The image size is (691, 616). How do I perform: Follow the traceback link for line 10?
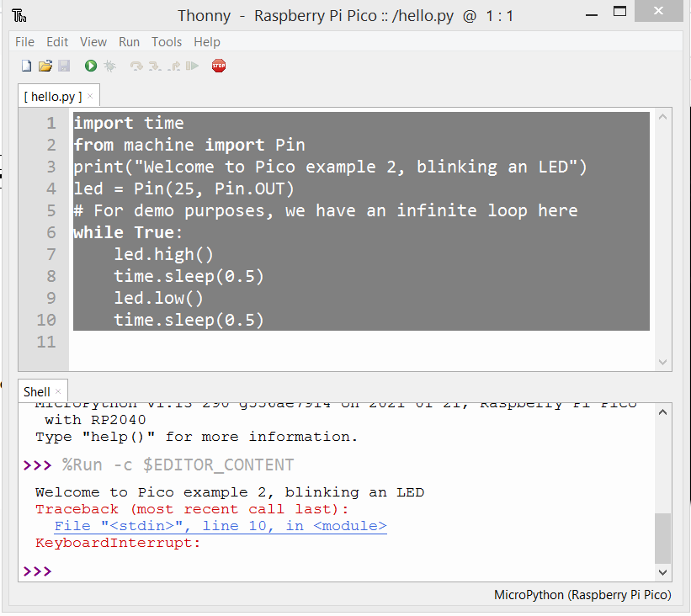point(221,526)
